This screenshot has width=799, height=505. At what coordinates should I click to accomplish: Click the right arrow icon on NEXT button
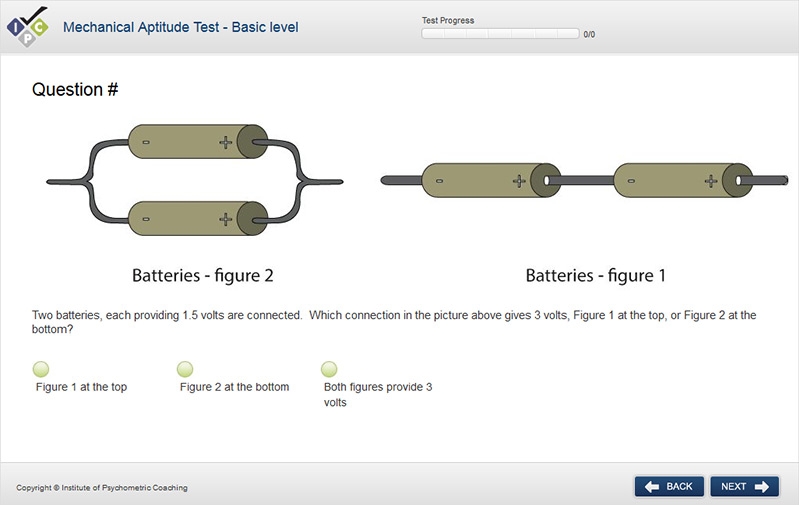tap(761, 487)
